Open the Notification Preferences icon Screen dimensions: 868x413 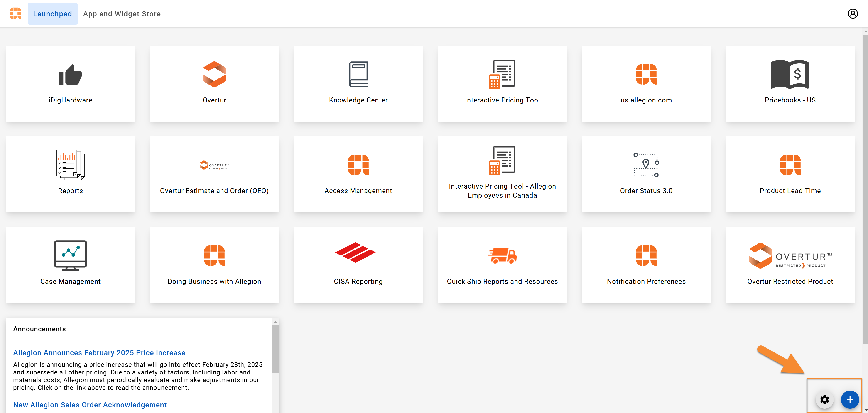pyautogui.click(x=646, y=255)
